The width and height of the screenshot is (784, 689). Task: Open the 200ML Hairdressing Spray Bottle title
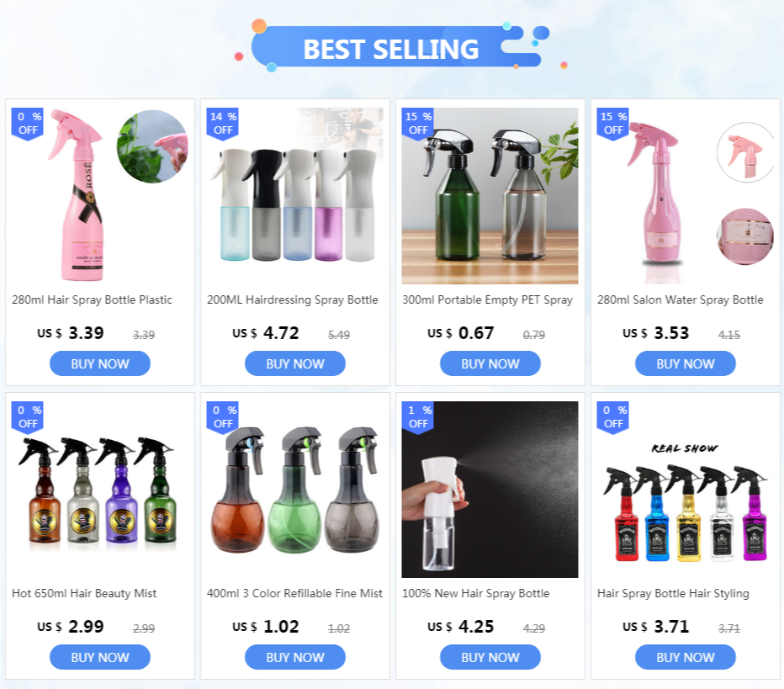[x=293, y=300]
